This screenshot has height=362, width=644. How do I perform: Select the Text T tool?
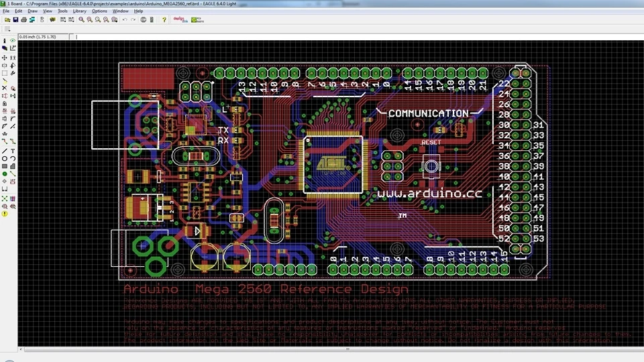[13, 151]
